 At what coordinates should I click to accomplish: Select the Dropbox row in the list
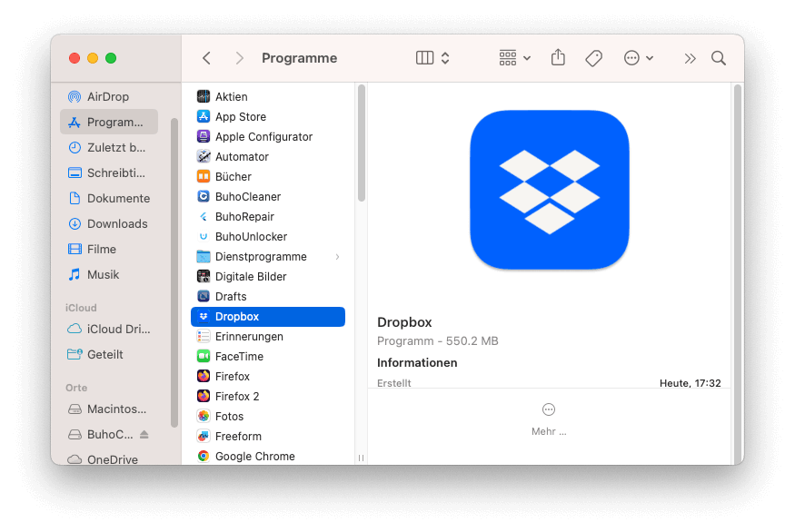[268, 317]
